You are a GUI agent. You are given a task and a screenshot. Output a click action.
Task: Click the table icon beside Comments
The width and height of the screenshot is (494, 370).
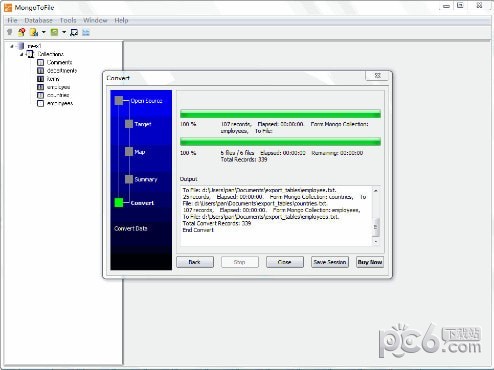pyautogui.click(x=40, y=62)
